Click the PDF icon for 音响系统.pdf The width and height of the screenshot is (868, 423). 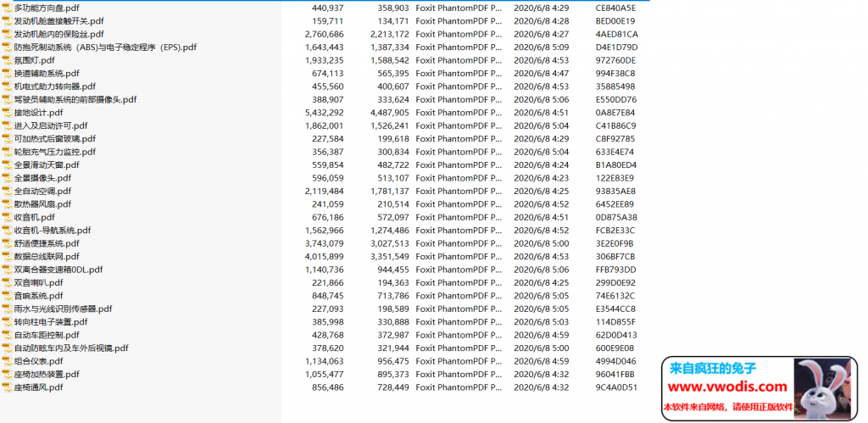coord(7,296)
